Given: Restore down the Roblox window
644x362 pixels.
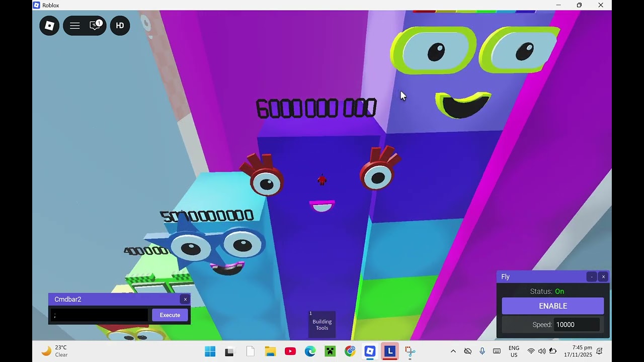Looking at the screenshot, I should click(x=580, y=5).
